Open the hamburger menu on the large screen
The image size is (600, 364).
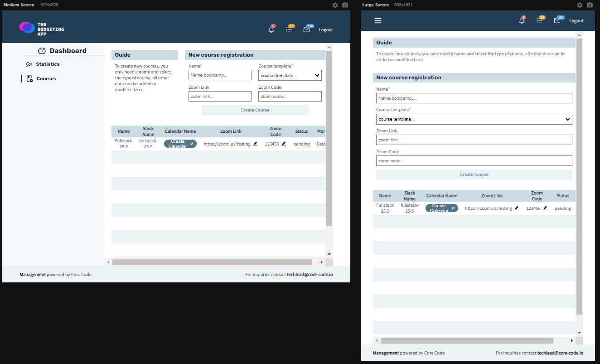[x=377, y=20]
